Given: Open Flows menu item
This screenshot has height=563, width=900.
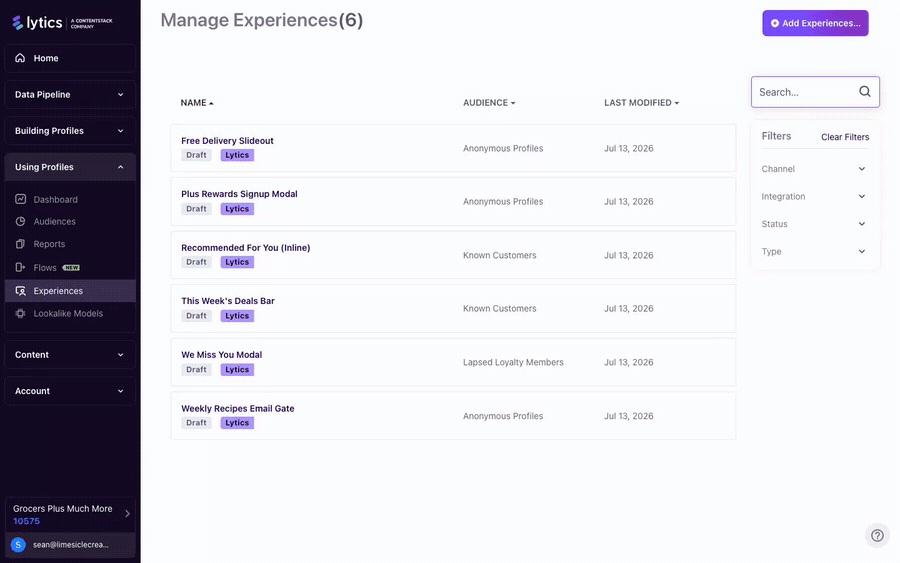Looking at the screenshot, I should (x=70, y=267).
